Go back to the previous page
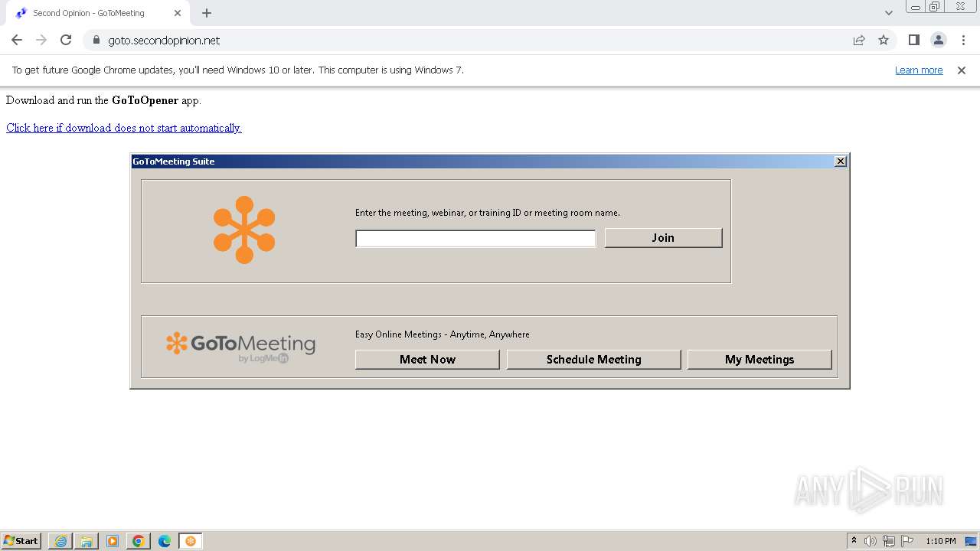 click(x=17, y=40)
